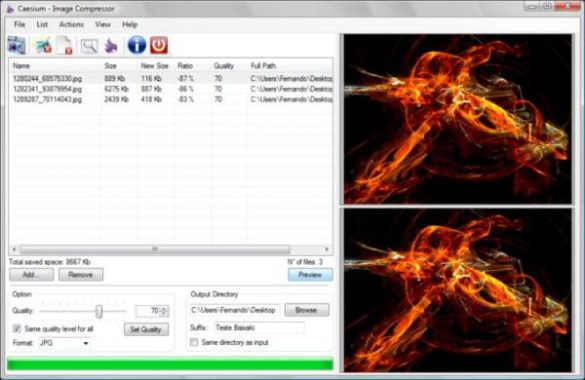Click the quality value field showing 70

click(x=148, y=311)
